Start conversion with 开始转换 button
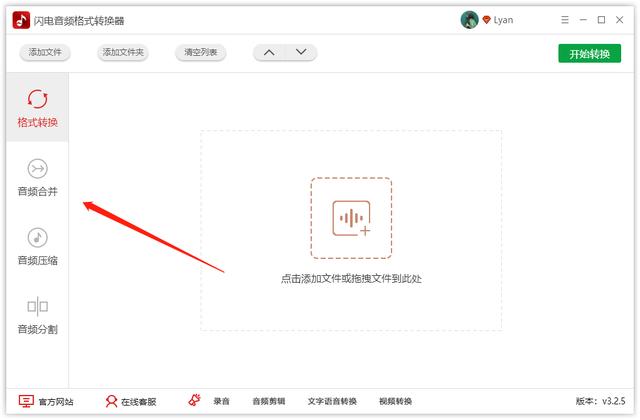This screenshot has width=640, height=420. click(589, 53)
